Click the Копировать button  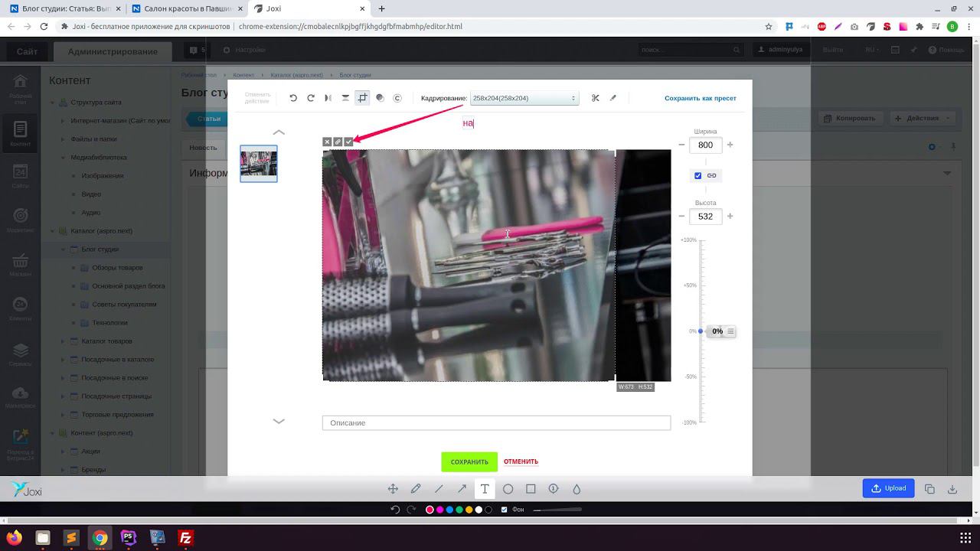[x=850, y=119]
